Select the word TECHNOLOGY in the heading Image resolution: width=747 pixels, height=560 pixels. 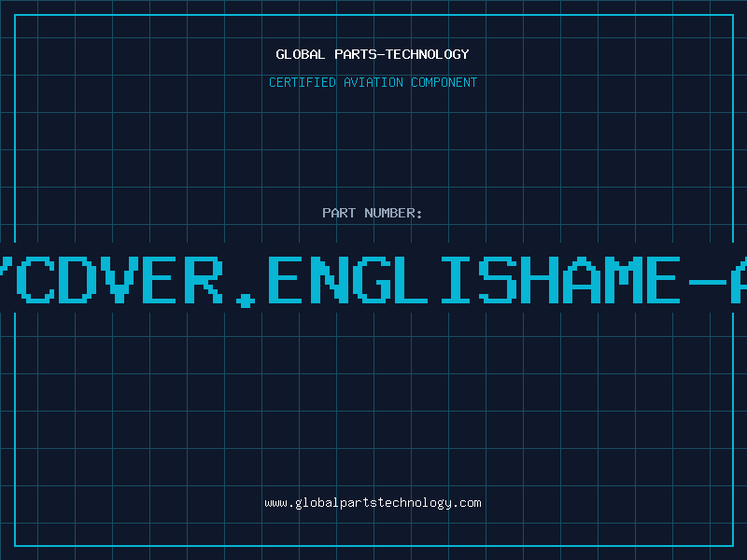tap(427, 54)
